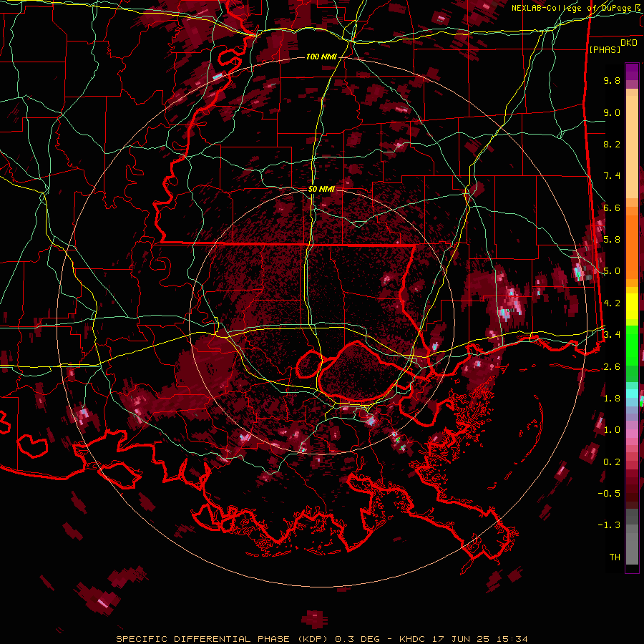Click the "100 NMI" range ring label
Image resolution: width=644 pixels, height=644 pixels.
point(321,57)
